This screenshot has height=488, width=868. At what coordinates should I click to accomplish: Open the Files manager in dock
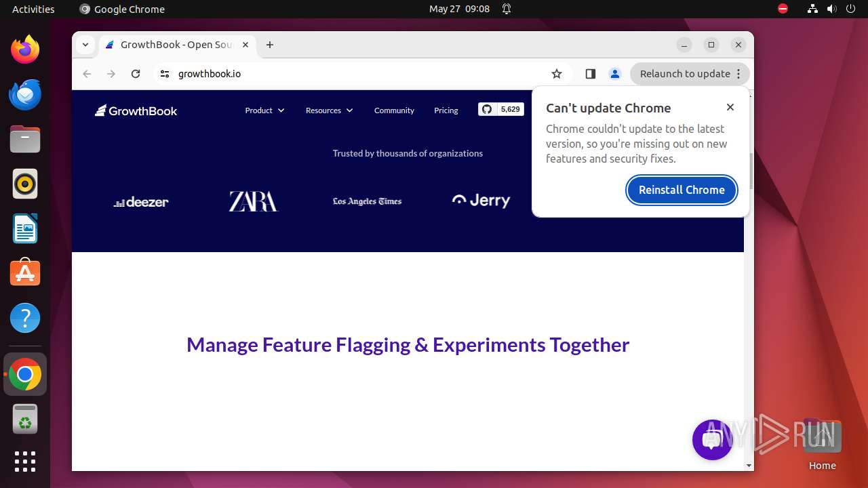pyautogui.click(x=25, y=139)
